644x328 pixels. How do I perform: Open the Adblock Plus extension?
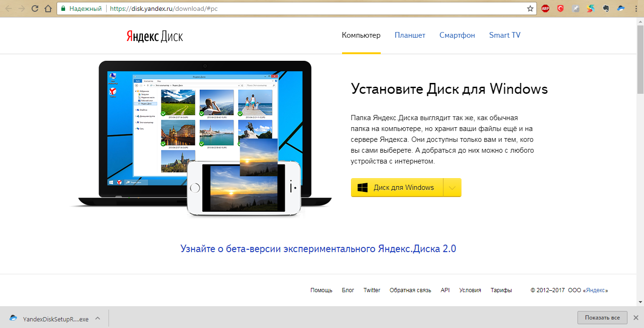click(545, 8)
